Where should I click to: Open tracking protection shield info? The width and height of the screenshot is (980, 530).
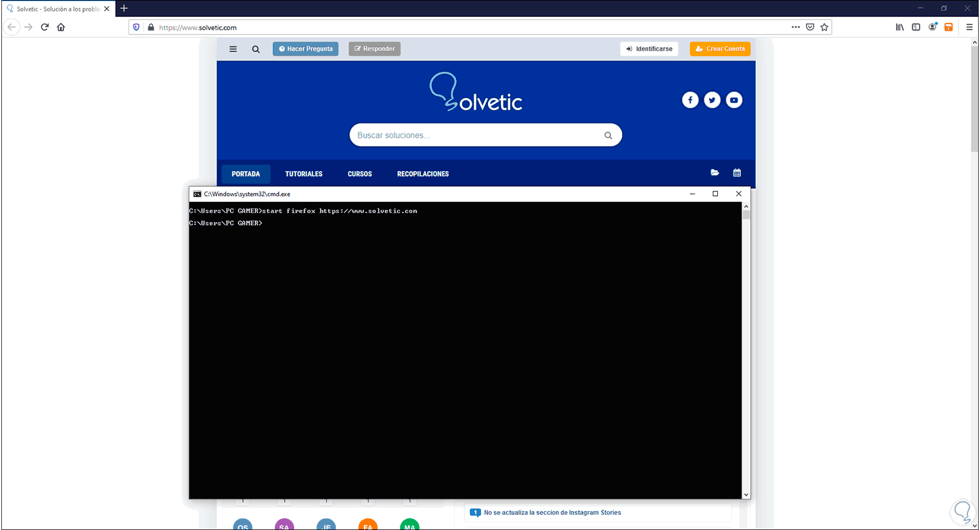pos(137,27)
